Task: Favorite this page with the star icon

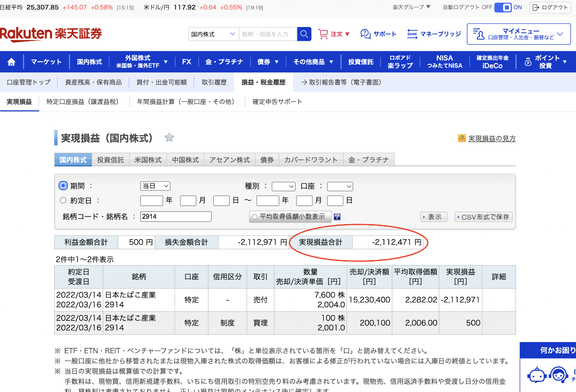Action: coord(169,138)
